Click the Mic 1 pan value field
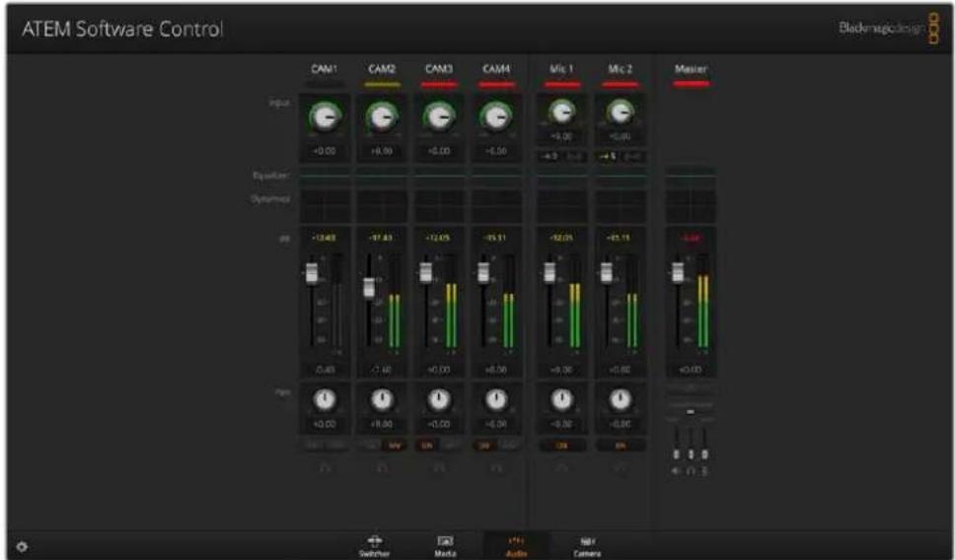The image size is (955, 560). pyautogui.click(x=562, y=424)
